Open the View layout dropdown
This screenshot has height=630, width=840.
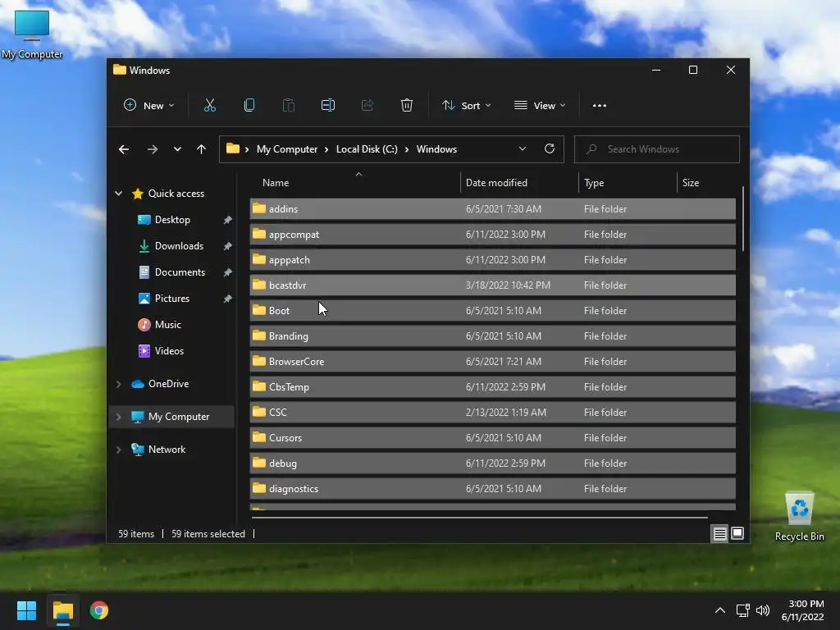[540, 106]
